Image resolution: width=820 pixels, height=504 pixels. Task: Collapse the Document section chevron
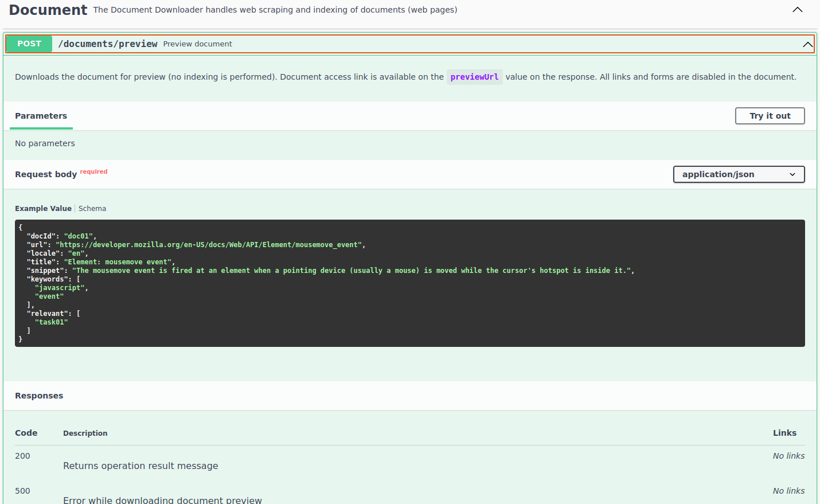797,10
